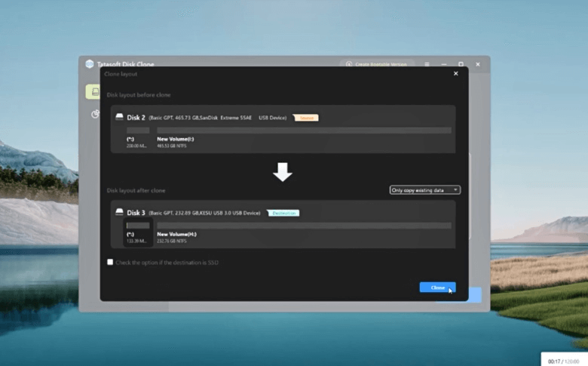This screenshot has height=366, width=588.
Task: Close the Clone layout dialog
Action: (455, 73)
